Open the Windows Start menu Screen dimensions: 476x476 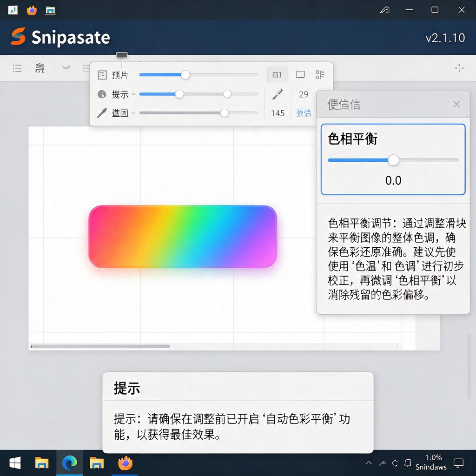point(15,463)
